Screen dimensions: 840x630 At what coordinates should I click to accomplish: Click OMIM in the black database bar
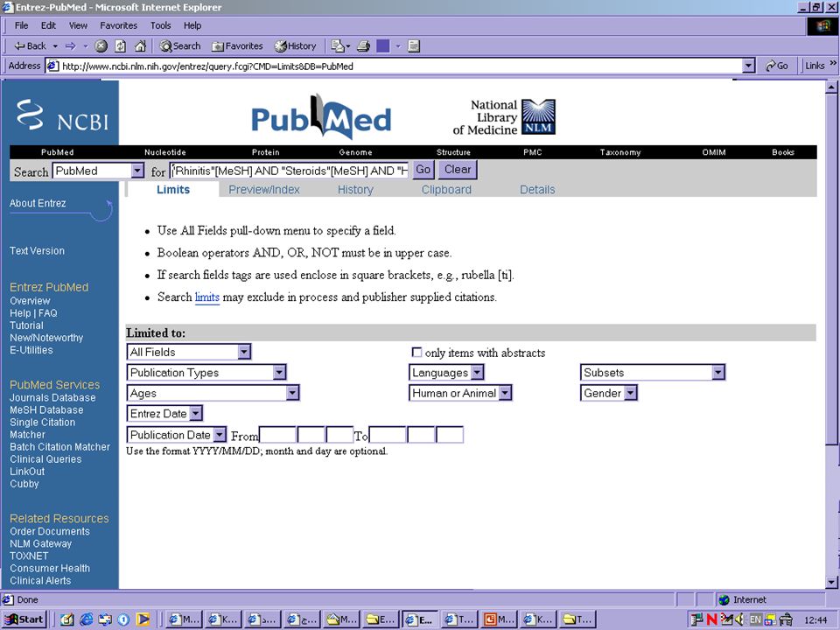pyautogui.click(x=714, y=152)
